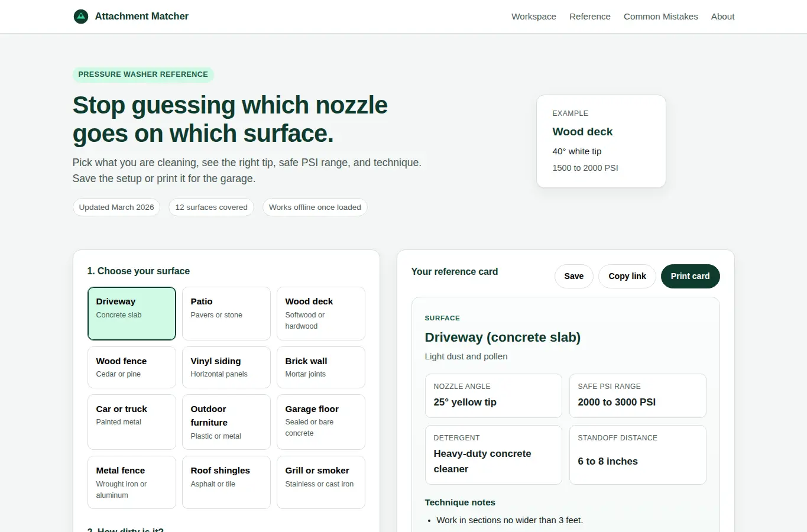807x532 pixels.
Task: Pick the Wood fence surface option
Action: click(x=132, y=367)
